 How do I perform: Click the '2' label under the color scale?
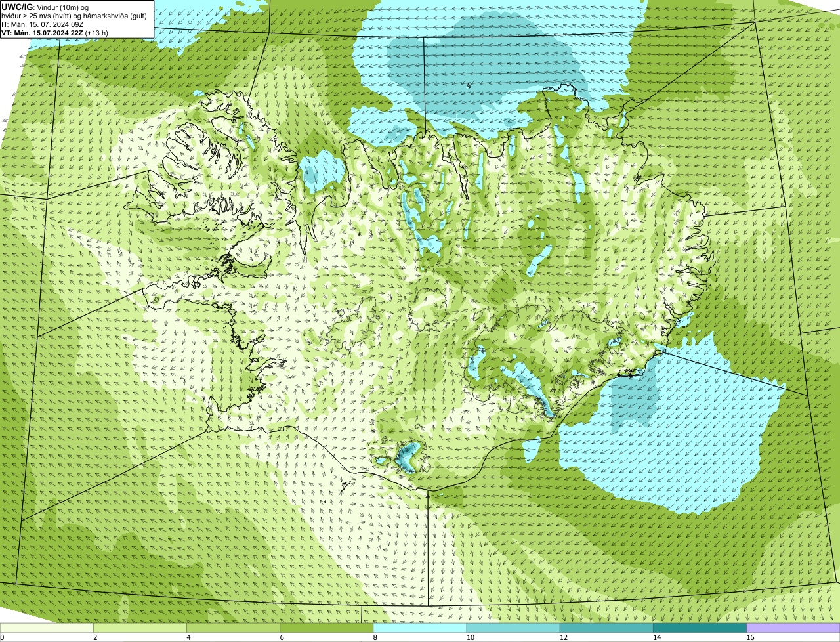pos(95,637)
